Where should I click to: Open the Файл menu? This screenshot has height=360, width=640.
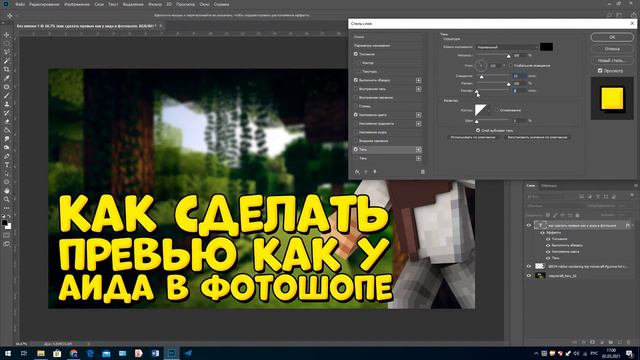(x=20, y=4)
